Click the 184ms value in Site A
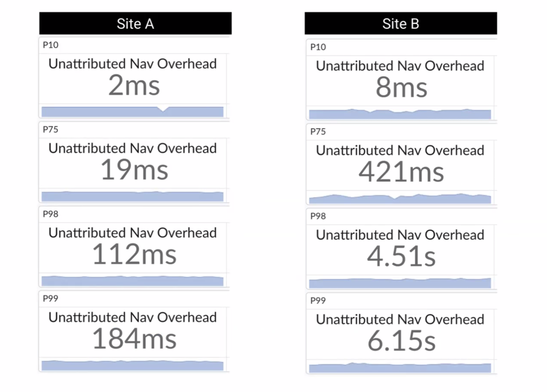The height and width of the screenshot is (392, 547). tap(134, 339)
